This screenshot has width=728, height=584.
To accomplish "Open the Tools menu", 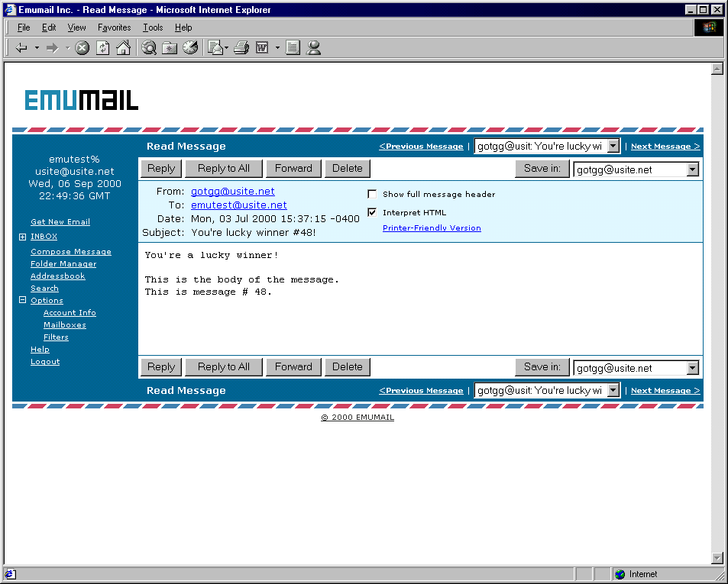I will [153, 27].
